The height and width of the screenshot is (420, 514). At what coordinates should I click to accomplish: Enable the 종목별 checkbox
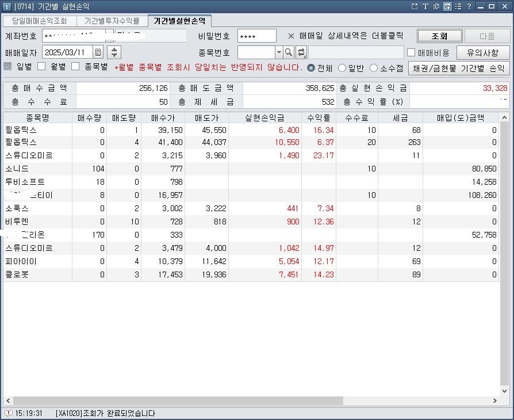click(75, 67)
